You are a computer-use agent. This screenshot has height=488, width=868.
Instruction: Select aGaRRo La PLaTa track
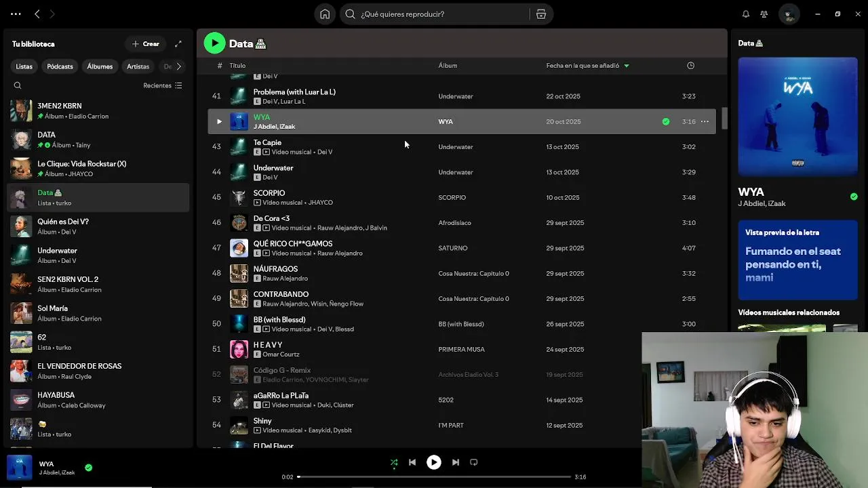coord(461,400)
